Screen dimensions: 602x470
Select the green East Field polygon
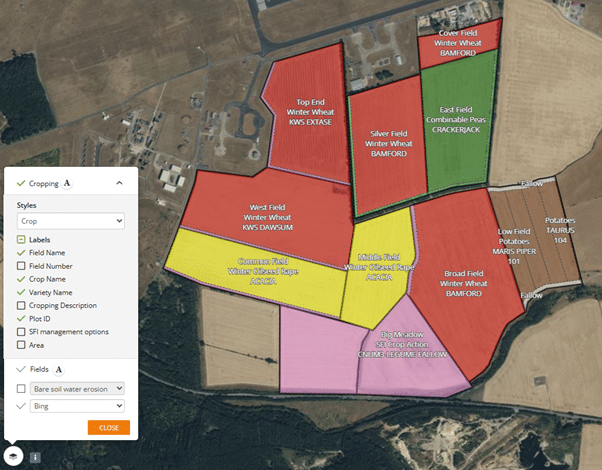point(457,140)
